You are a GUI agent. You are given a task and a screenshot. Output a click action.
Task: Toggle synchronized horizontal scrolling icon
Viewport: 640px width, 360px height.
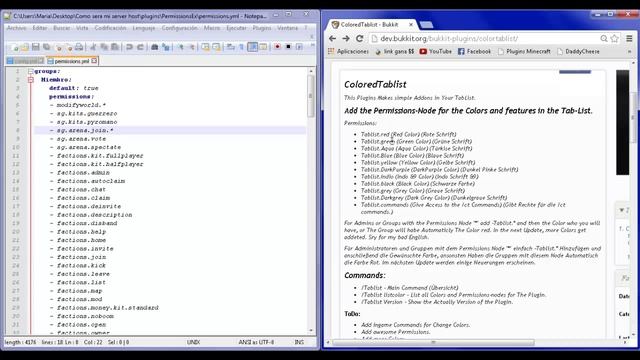(x=216, y=47)
